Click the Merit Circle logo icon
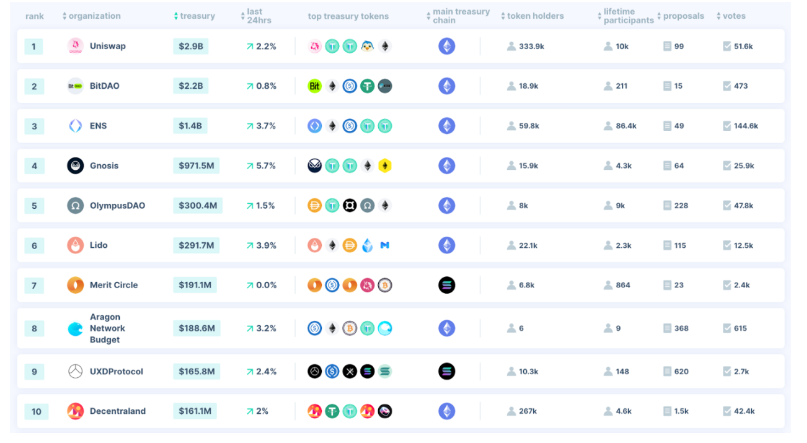 point(75,285)
